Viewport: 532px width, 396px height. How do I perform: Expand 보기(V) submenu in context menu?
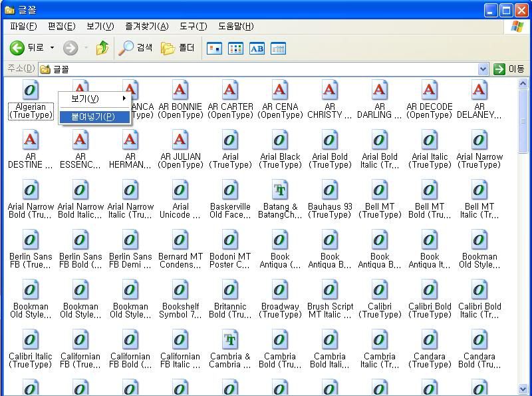click(x=95, y=99)
